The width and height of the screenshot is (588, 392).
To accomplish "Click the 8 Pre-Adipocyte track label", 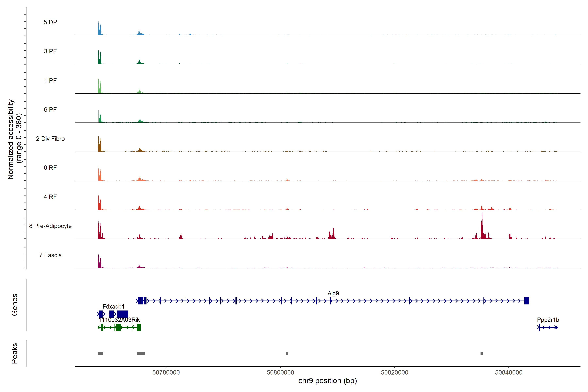I will [50, 226].
